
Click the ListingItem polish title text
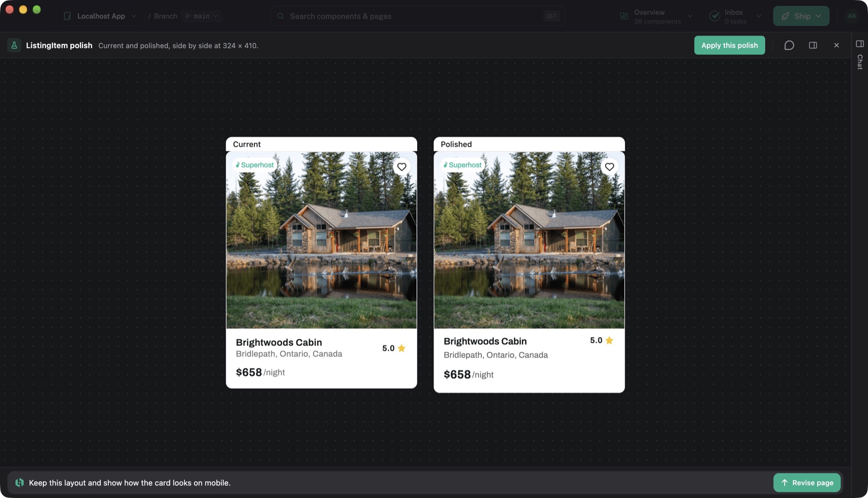pyautogui.click(x=59, y=45)
